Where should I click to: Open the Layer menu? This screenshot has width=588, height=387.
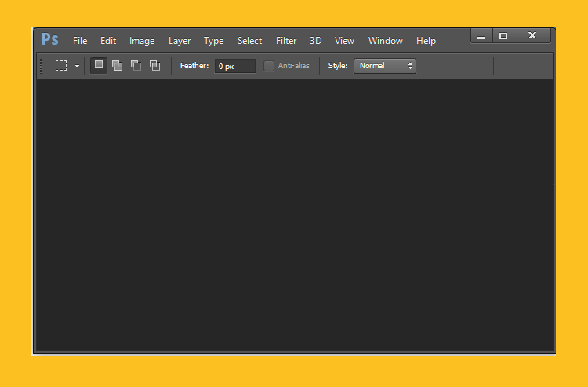pos(180,41)
